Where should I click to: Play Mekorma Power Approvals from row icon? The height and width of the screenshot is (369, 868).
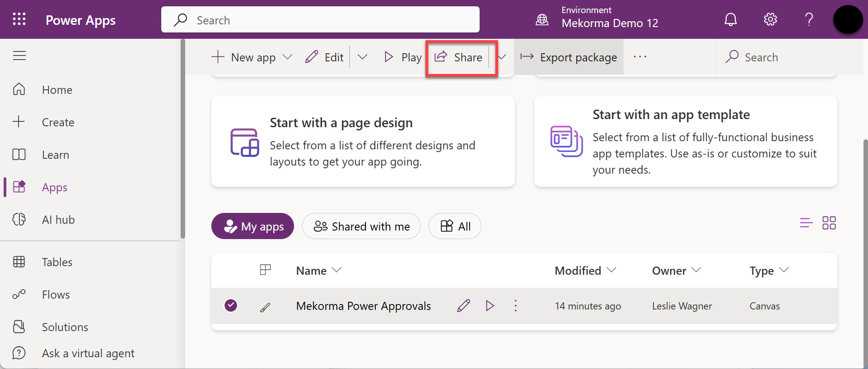[x=490, y=306]
